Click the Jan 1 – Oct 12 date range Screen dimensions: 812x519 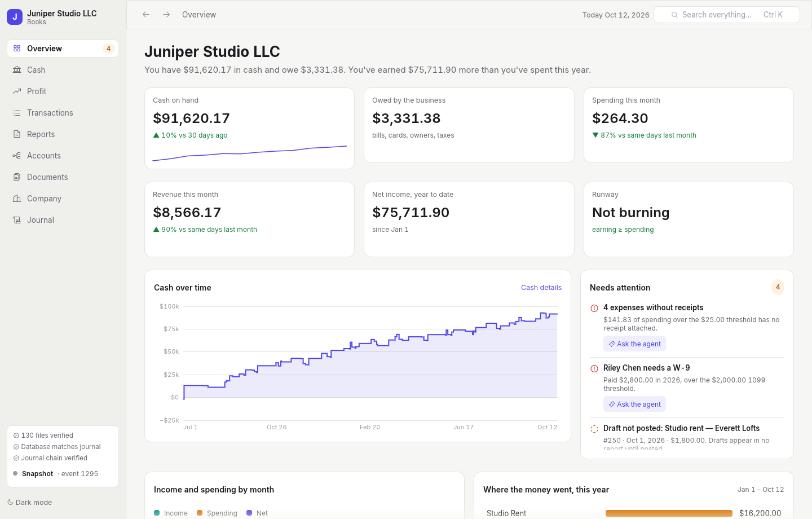(761, 490)
